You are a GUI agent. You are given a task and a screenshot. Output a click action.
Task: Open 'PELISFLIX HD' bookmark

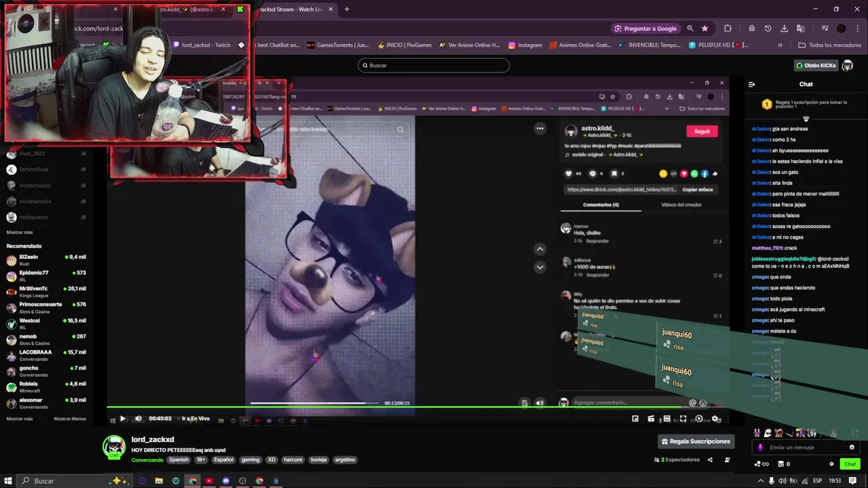coord(719,45)
